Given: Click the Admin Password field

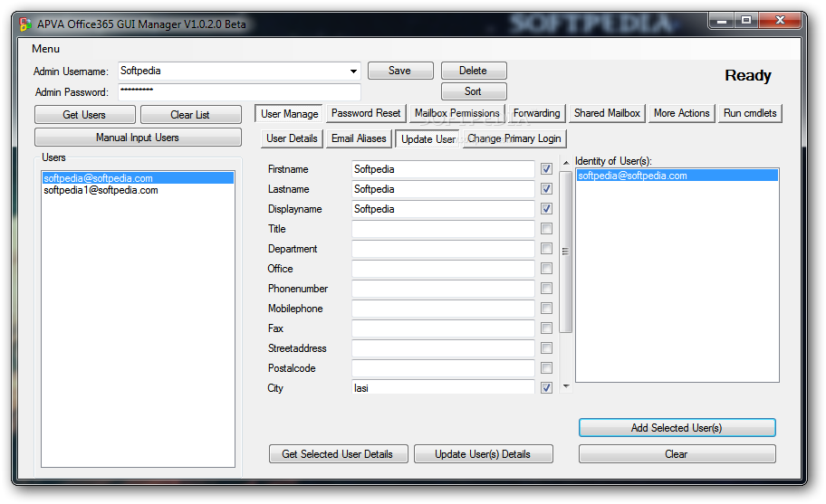Looking at the screenshot, I should (x=240, y=91).
